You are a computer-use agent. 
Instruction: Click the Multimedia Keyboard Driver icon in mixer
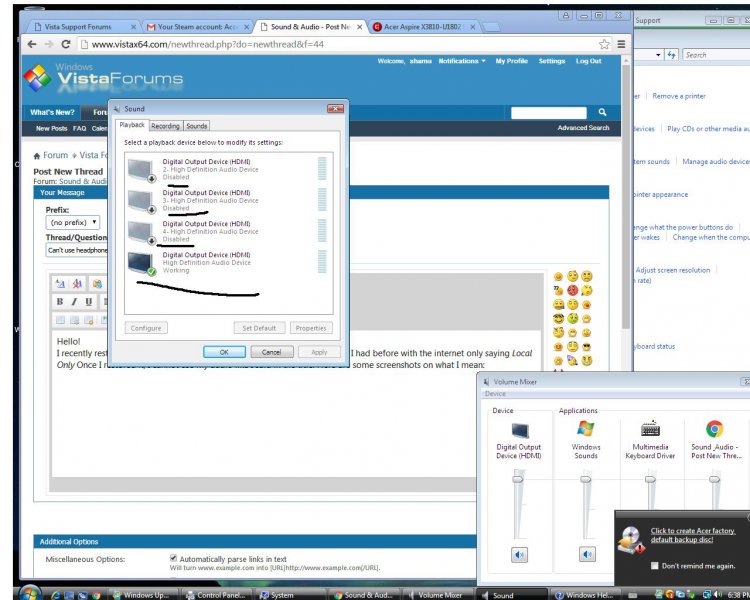coord(651,429)
